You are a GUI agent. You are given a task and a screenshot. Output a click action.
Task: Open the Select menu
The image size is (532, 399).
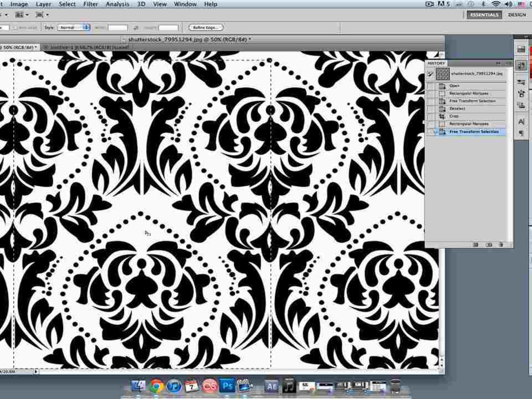(67, 4)
